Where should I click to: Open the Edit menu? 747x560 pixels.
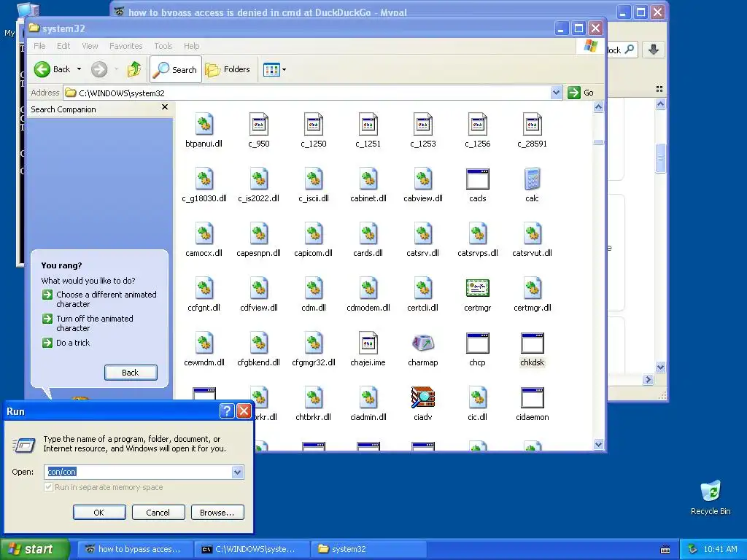pyautogui.click(x=63, y=46)
